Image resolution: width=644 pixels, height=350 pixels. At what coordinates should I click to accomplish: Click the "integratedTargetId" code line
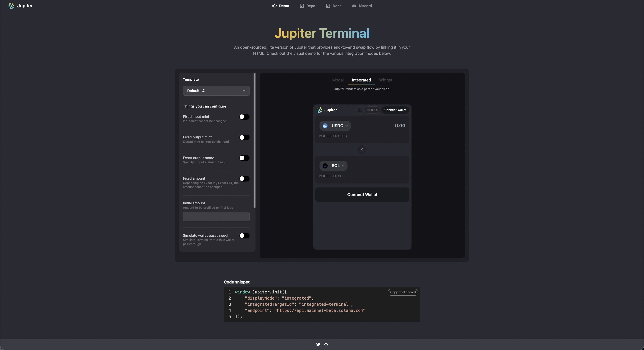(299, 304)
